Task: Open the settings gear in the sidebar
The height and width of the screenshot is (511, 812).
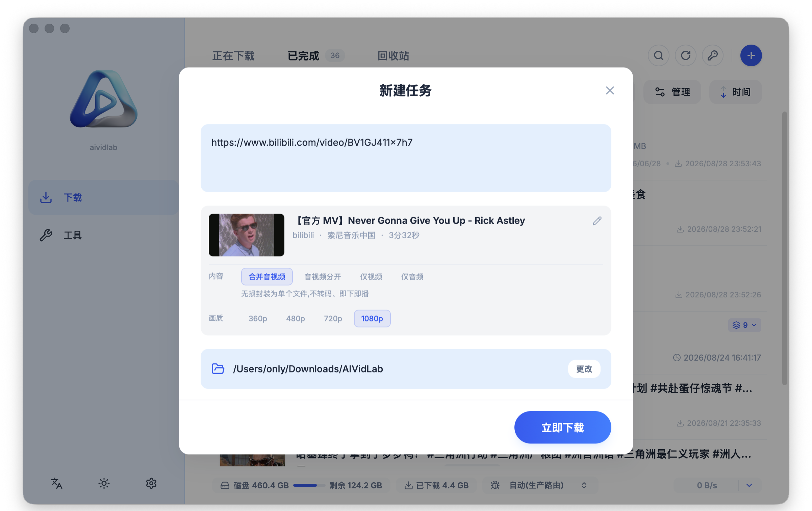Action: 151,483
